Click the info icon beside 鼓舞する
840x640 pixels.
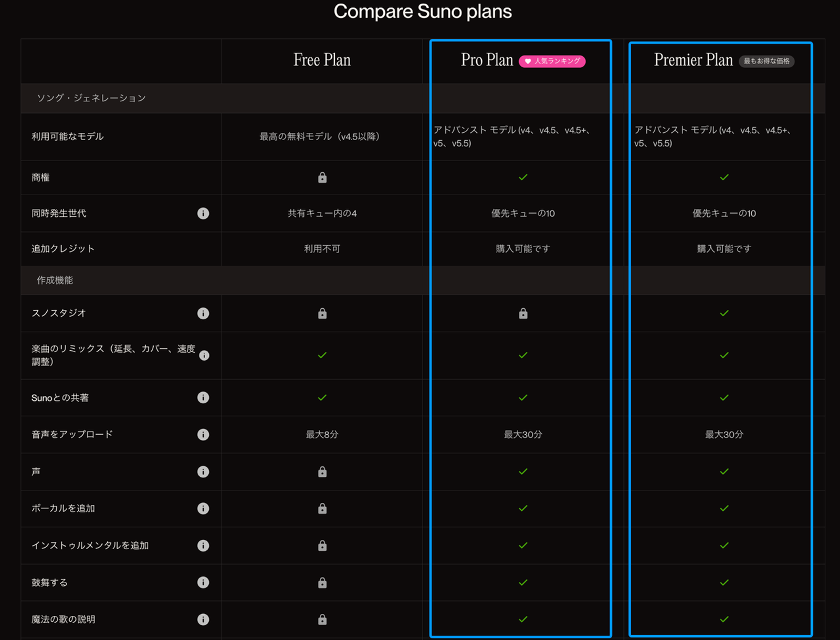(203, 582)
